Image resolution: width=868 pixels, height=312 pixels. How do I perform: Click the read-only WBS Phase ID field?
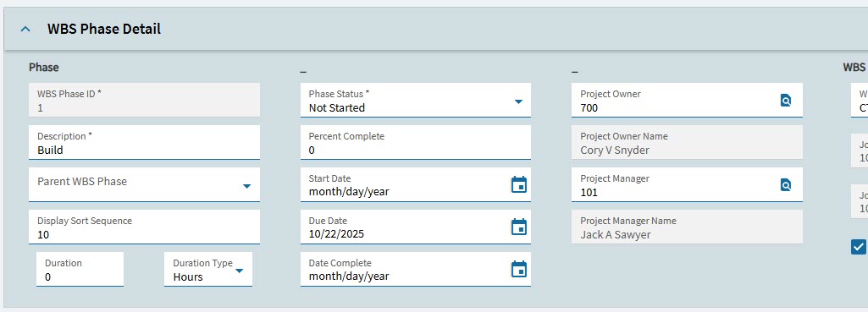(x=145, y=100)
